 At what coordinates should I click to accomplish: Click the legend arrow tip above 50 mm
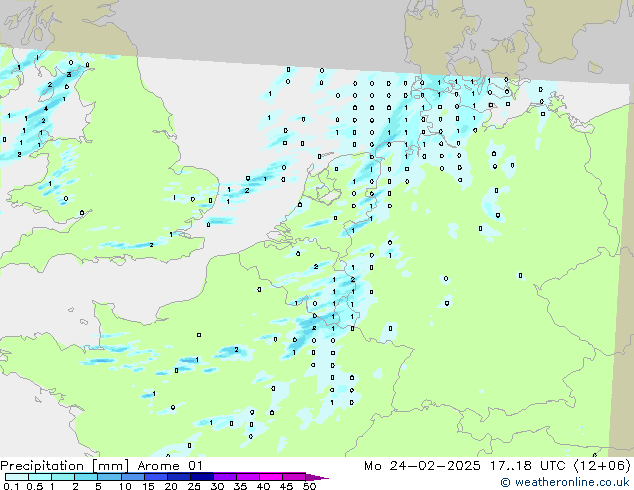(x=317, y=477)
